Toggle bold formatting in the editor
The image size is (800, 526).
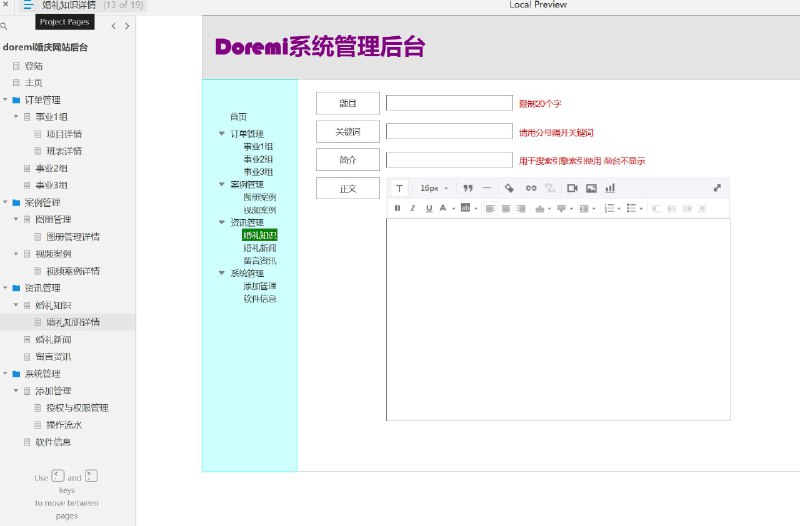(x=397, y=208)
